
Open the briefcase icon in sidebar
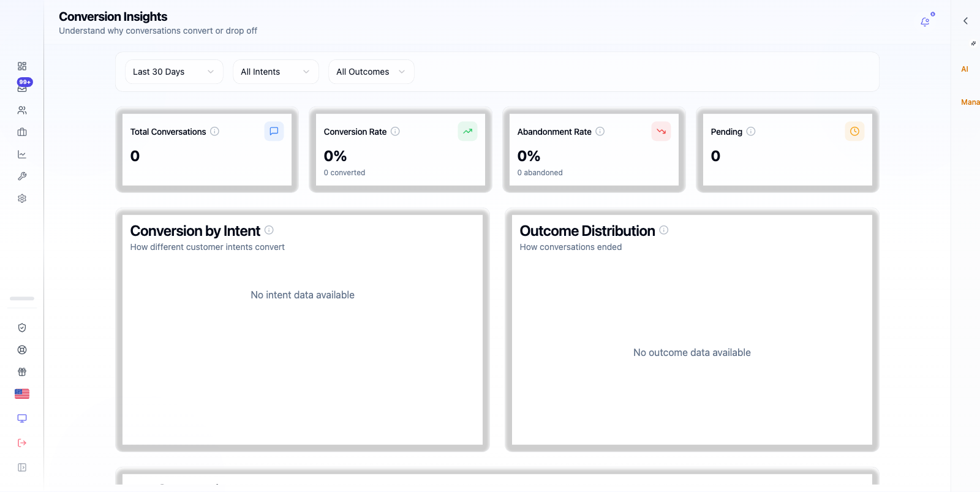[22, 132]
